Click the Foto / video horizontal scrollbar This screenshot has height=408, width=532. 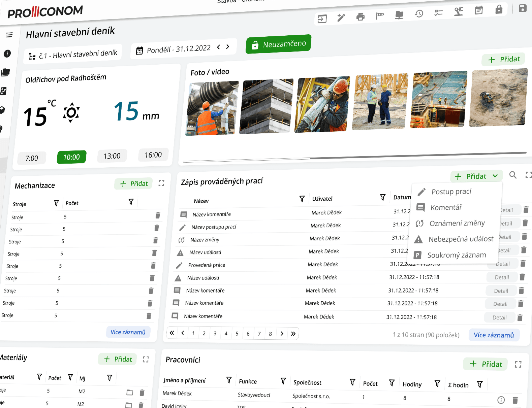[354, 157]
